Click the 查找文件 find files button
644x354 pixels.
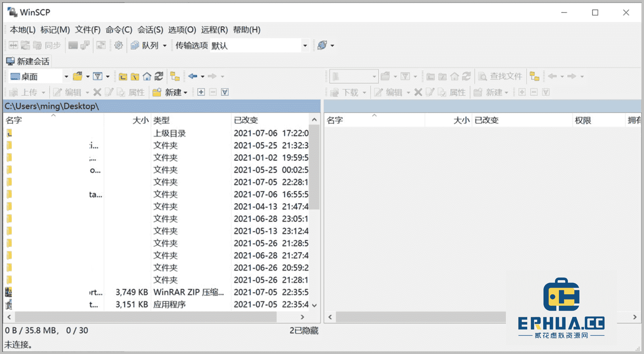pyautogui.click(x=500, y=76)
